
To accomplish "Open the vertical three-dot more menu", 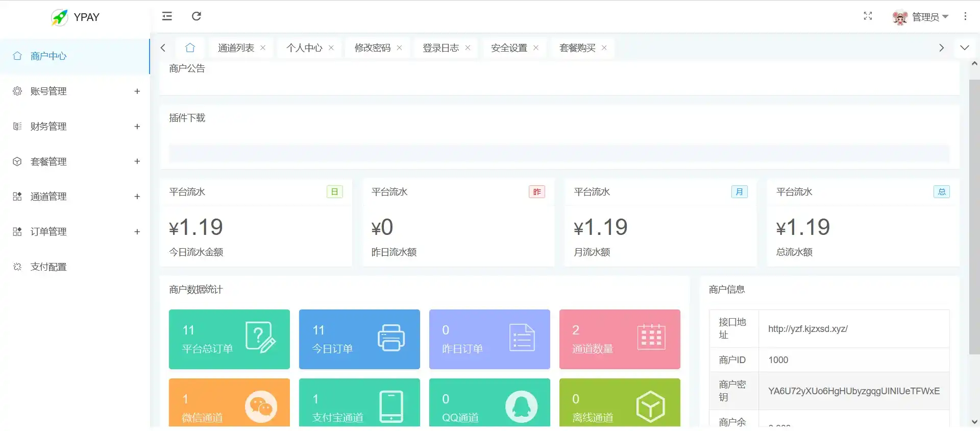I will [x=965, y=16].
